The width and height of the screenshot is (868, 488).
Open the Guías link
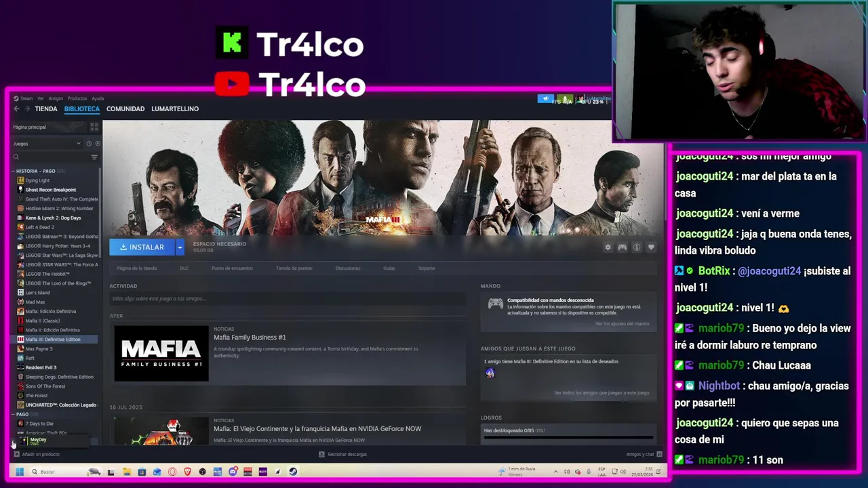pyautogui.click(x=389, y=268)
